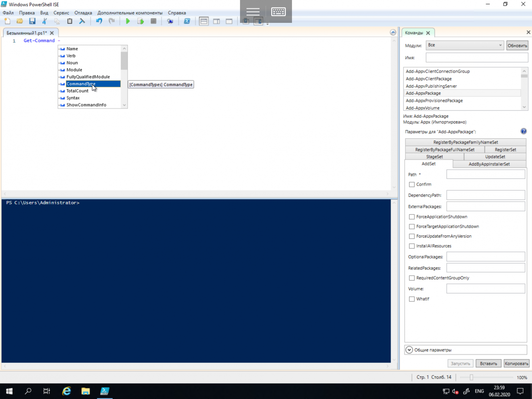The height and width of the screenshot is (399, 532).
Task: Enable the Confirm checkbox for Add-AppxPackage
Action: point(412,184)
